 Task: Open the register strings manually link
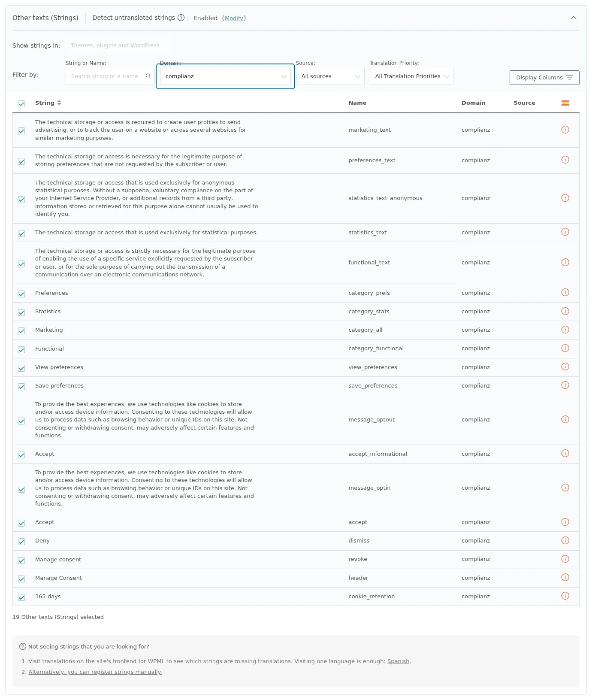(x=95, y=672)
